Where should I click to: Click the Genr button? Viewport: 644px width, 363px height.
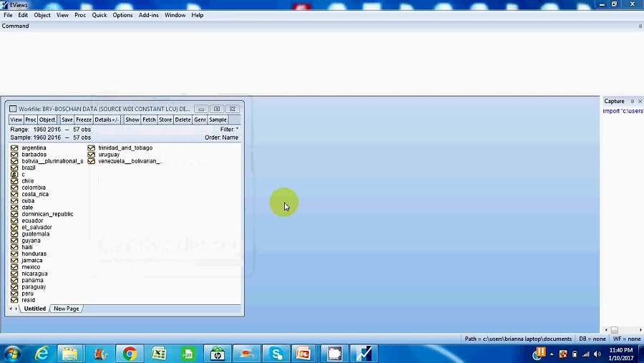point(200,120)
